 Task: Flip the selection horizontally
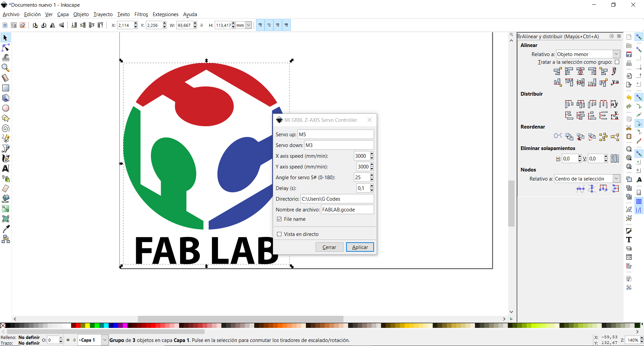53,25
